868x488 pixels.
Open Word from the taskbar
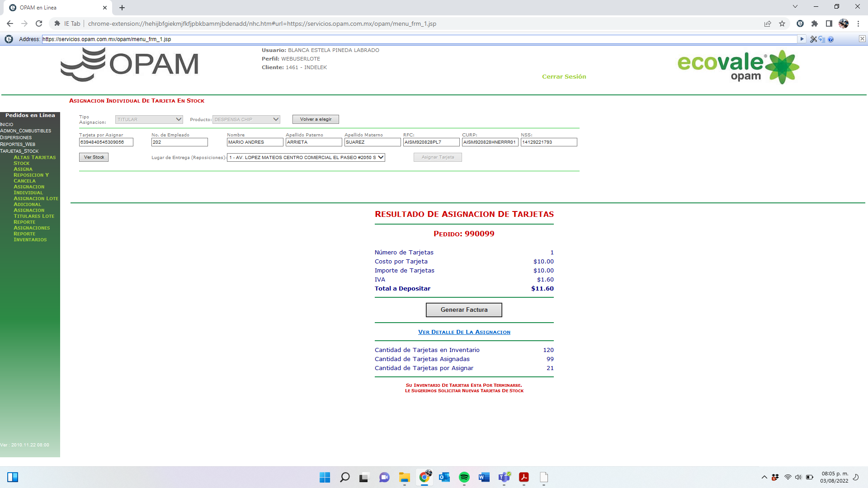[x=484, y=477]
